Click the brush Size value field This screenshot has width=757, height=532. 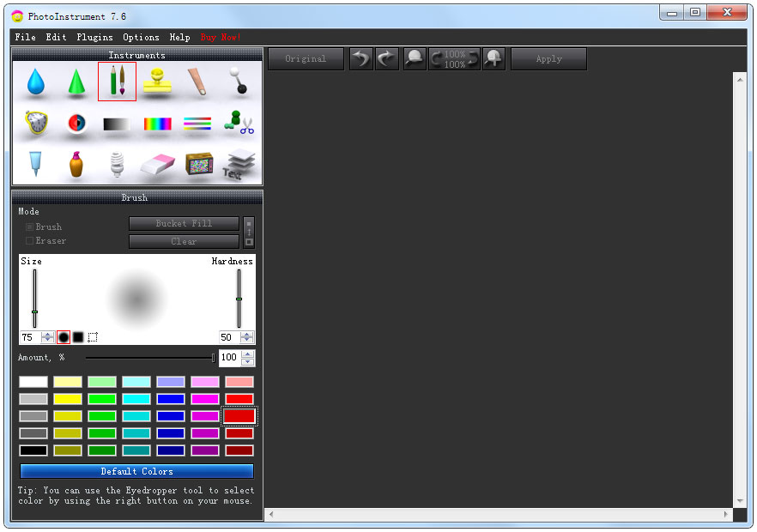pos(30,337)
